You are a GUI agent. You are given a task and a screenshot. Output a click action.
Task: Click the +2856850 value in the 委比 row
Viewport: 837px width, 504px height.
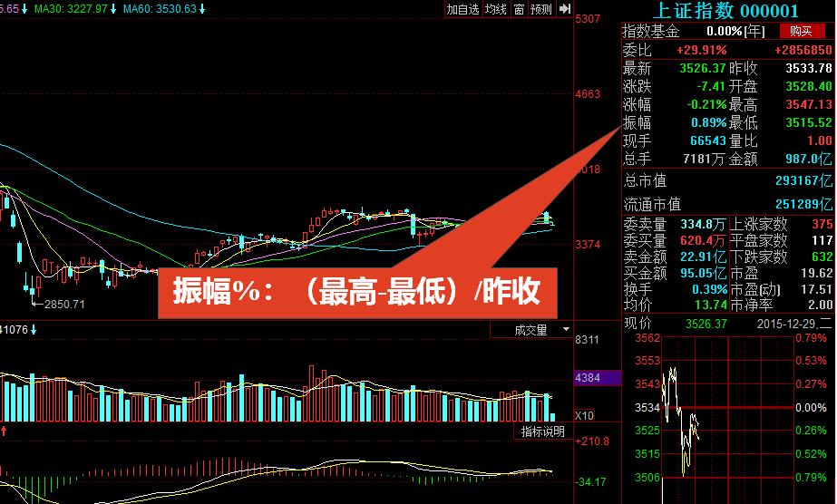[803, 50]
